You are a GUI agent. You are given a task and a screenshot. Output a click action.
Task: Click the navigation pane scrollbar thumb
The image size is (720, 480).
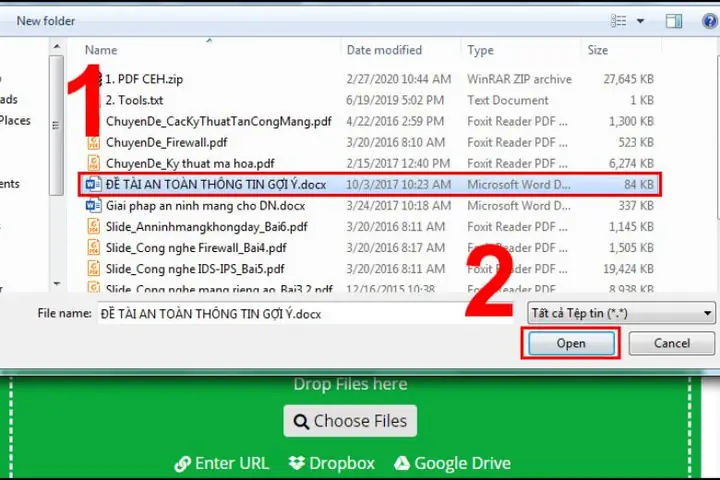click(x=56, y=125)
